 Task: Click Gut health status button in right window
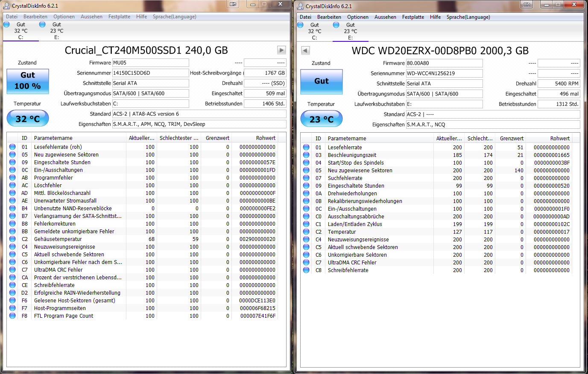tap(322, 81)
